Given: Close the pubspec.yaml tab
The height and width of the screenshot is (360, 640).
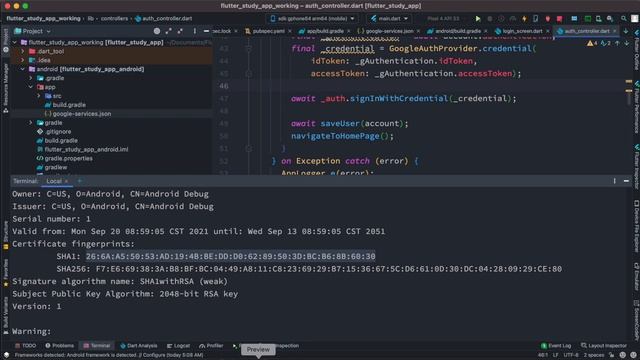Looking at the screenshot, I should coord(290,31).
